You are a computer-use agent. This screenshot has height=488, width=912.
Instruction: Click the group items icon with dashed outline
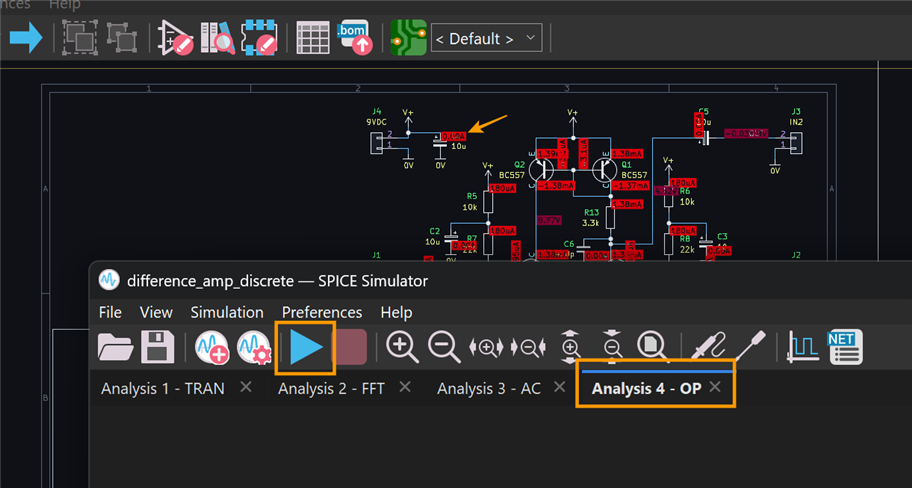pos(80,38)
